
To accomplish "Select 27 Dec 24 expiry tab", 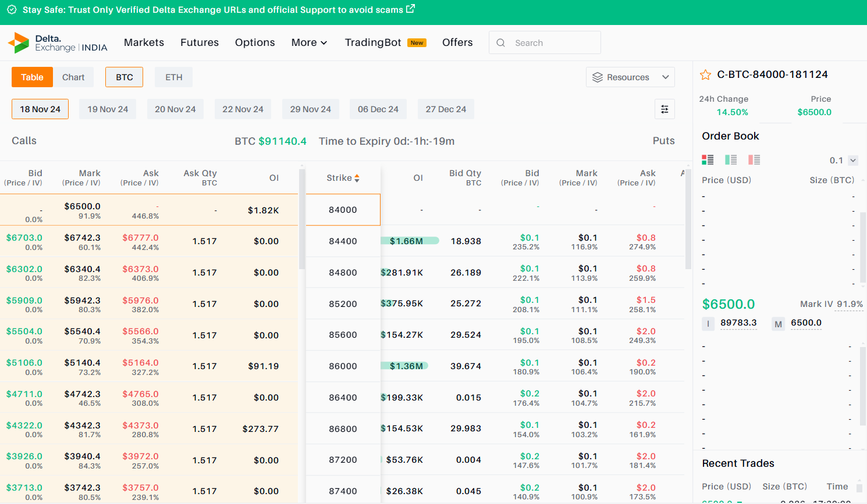I will coord(446,109).
